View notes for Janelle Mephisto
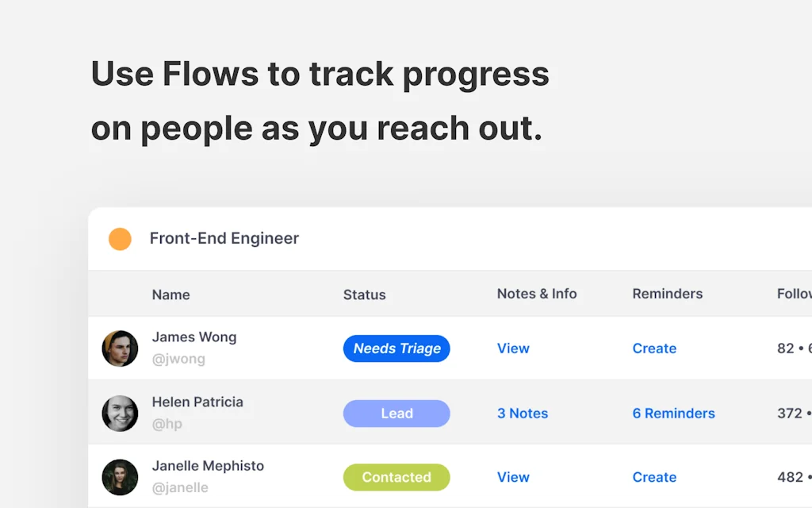This screenshot has height=508, width=812. click(513, 477)
